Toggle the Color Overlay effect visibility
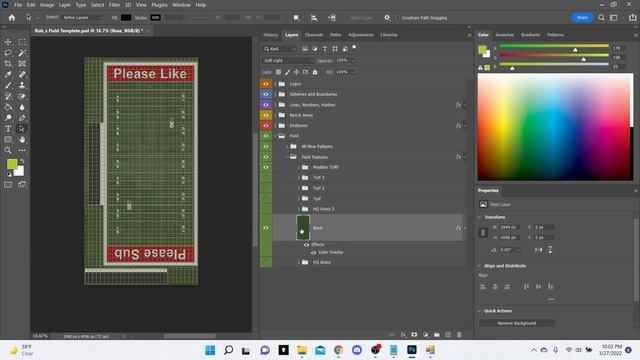Viewport: 640px width, 360px height. coord(313,253)
